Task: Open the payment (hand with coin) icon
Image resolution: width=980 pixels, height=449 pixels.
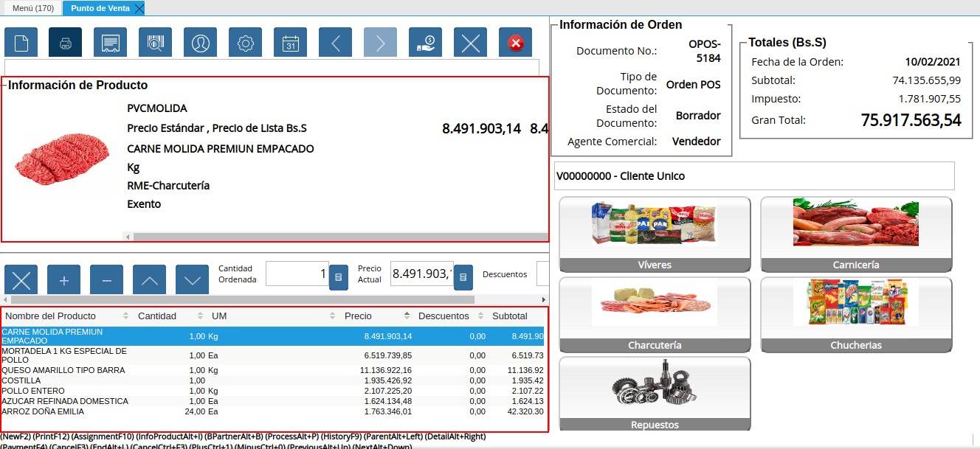Action: pyautogui.click(x=425, y=42)
